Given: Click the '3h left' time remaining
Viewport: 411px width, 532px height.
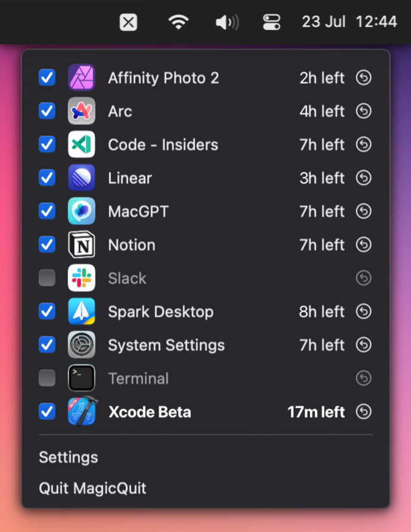Looking at the screenshot, I should (322, 178).
